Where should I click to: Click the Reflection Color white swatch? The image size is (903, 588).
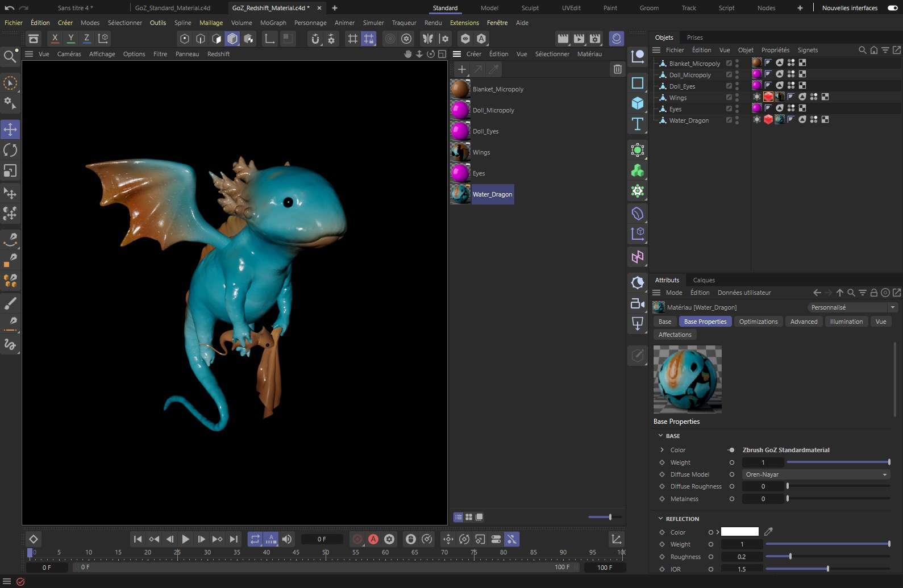739,532
